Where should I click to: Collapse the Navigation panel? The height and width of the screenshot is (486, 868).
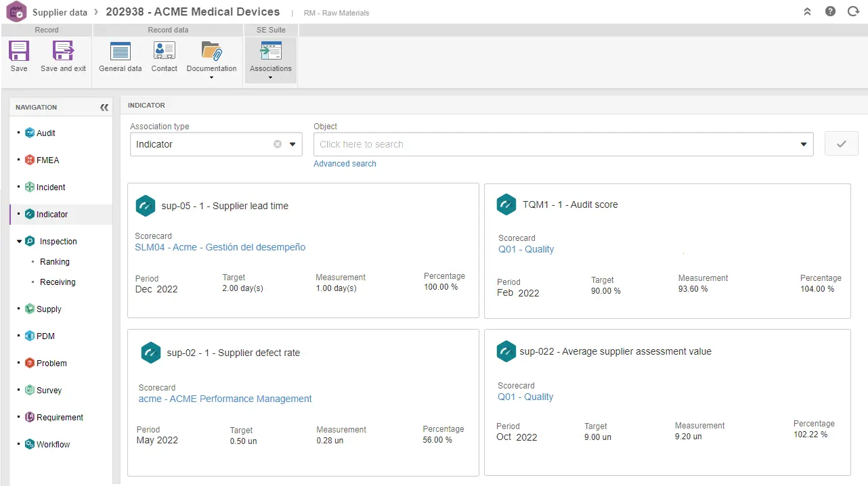coord(104,107)
